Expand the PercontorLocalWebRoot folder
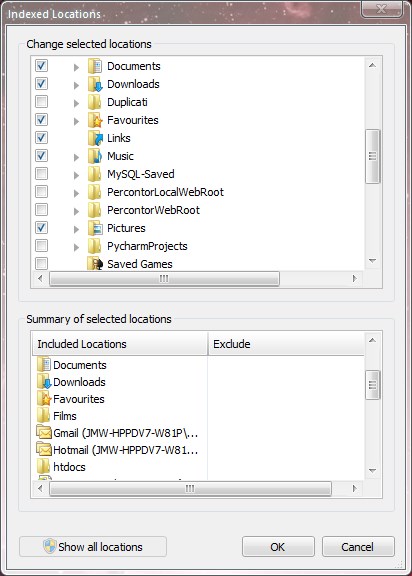 (x=76, y=192)
